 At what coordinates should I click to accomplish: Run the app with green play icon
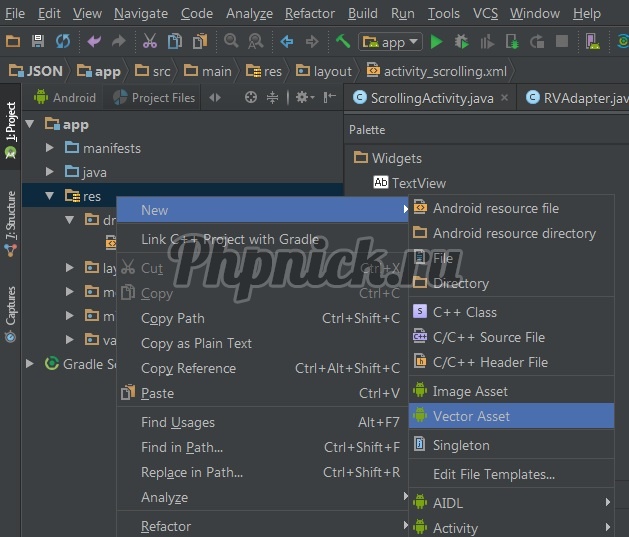coord(436,42)
